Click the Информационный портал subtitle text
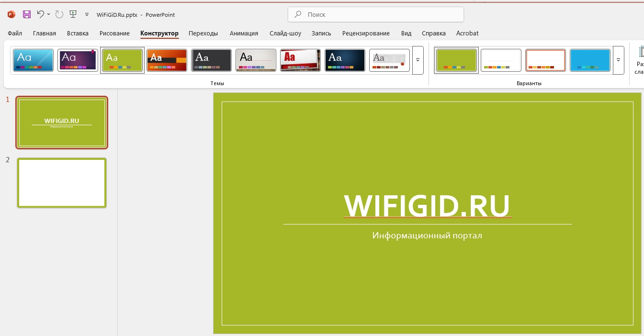This screenshot has width=644, height=336. (427, 235)
